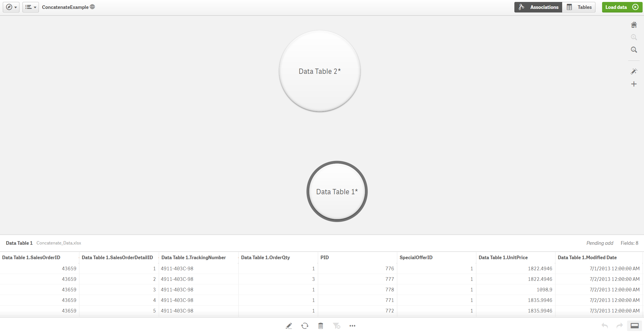Click the pencil icon to edit table
Viewport: 644px width, 333px height.
coord(289,326)
